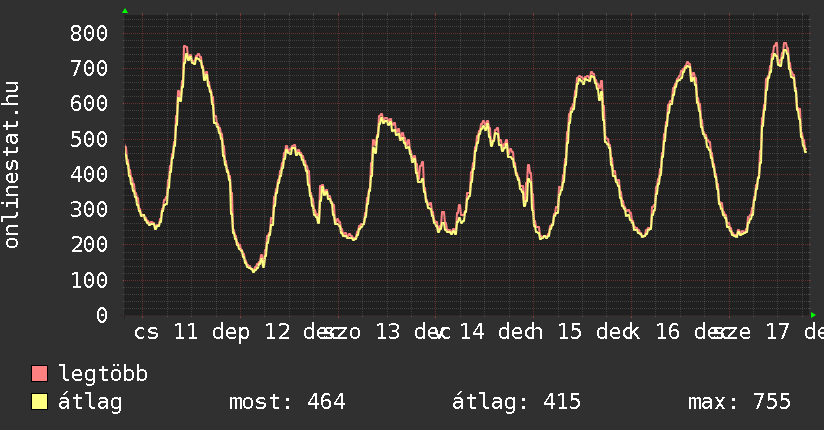Click the green arrow atop the y-axis
The height and width of the screenshot is (430, 824).
pos(125,11)
